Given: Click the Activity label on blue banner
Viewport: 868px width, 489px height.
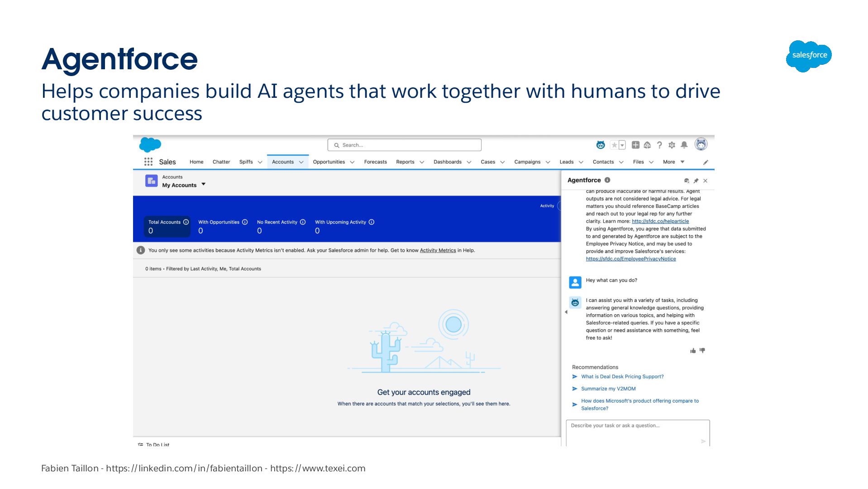Looking at the screenshot, I should click(x=547, y=206).
